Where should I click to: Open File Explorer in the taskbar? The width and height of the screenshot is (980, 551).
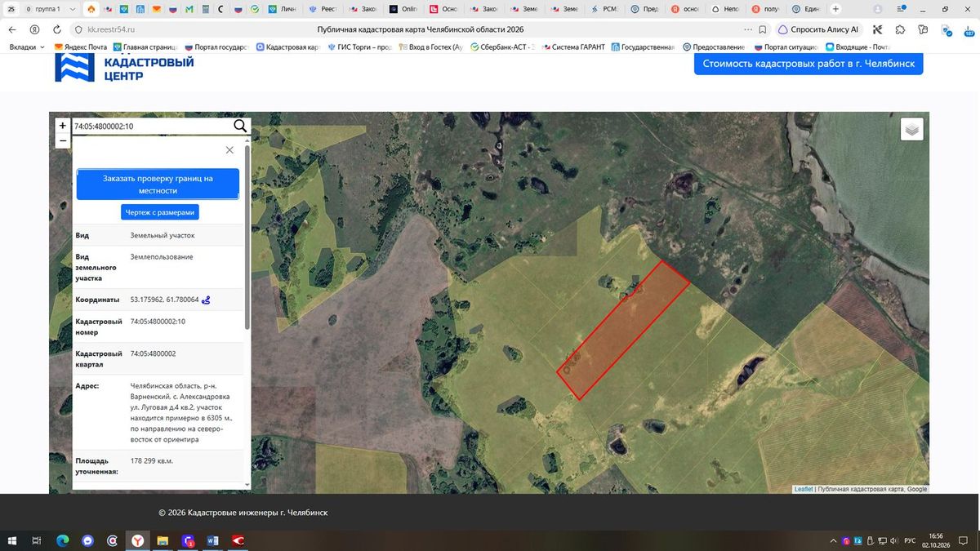[163, 540]
